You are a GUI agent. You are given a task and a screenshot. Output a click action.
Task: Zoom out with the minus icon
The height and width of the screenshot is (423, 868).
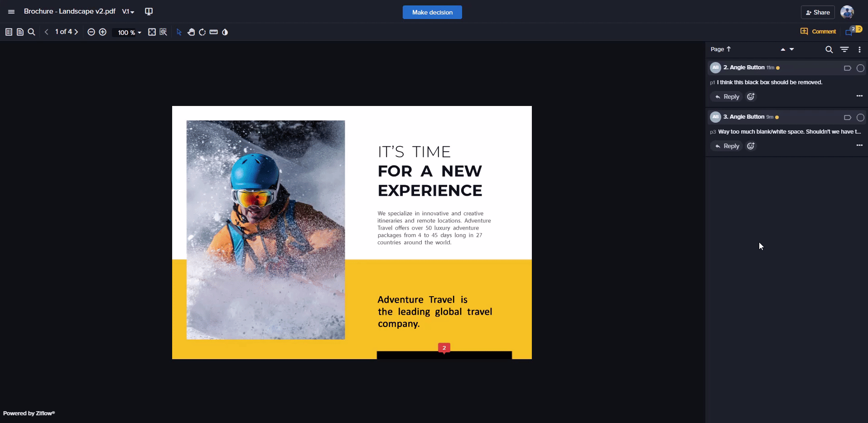pyautogui.click(x=91, y=32)
